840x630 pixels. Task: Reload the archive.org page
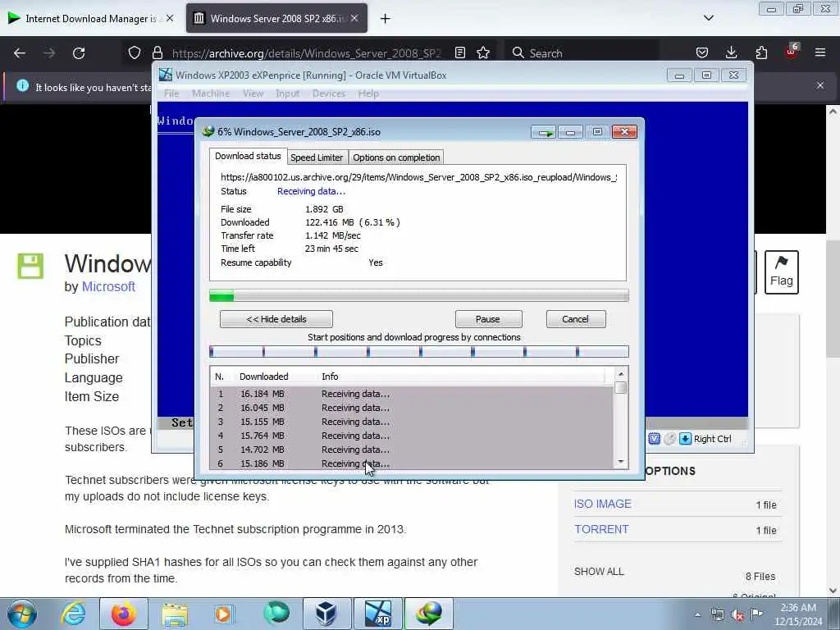[x=79, y=53]
